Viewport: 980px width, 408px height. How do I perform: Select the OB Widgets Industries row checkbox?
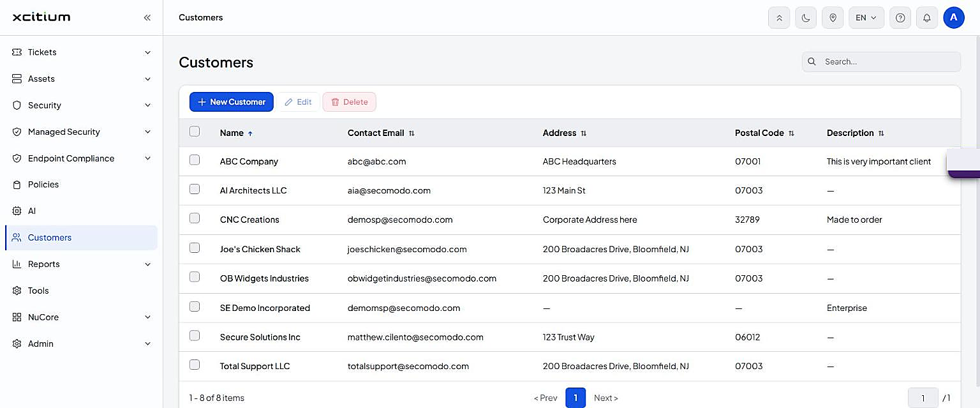195,277
